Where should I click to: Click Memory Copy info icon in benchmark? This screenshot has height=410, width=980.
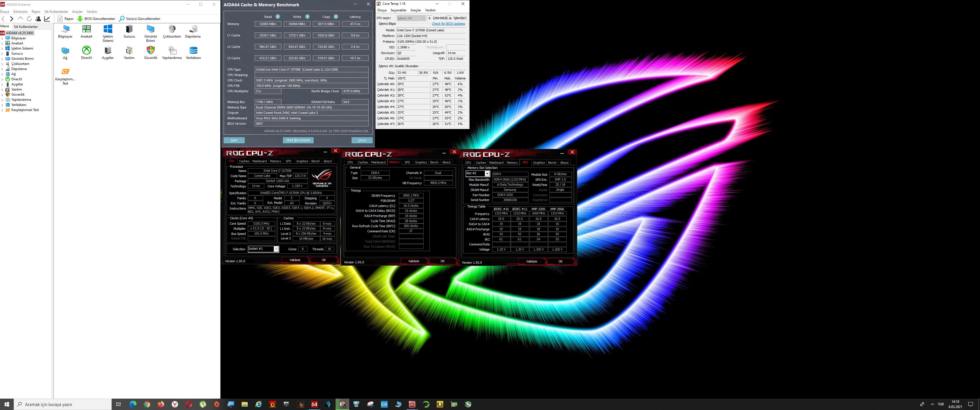tap(336, 17)
